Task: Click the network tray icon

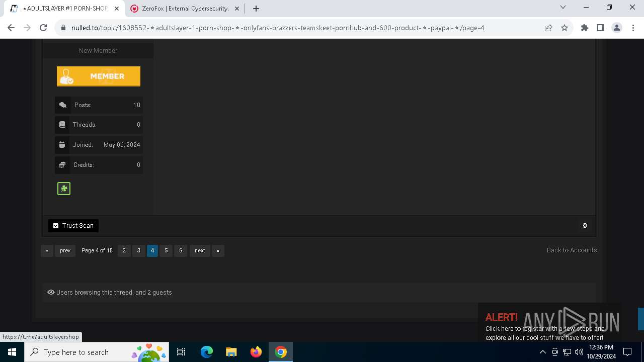Action: pyautogui.click(x=567, y=352)
